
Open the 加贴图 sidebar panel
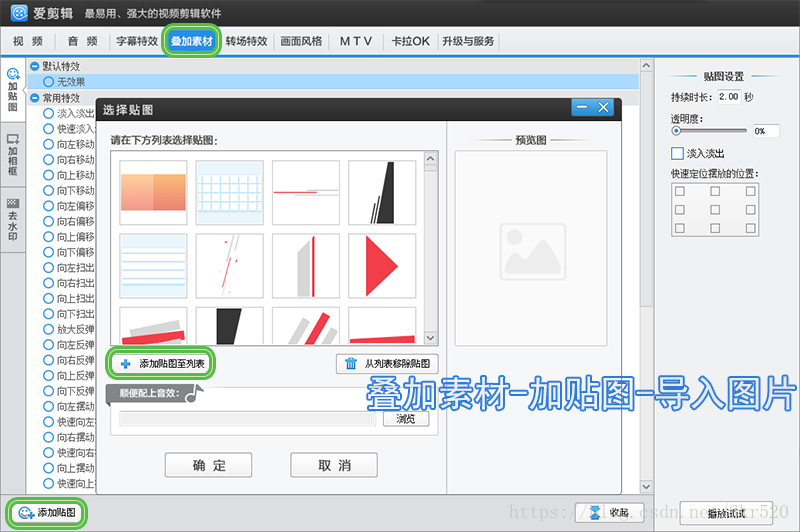point(13,90)
